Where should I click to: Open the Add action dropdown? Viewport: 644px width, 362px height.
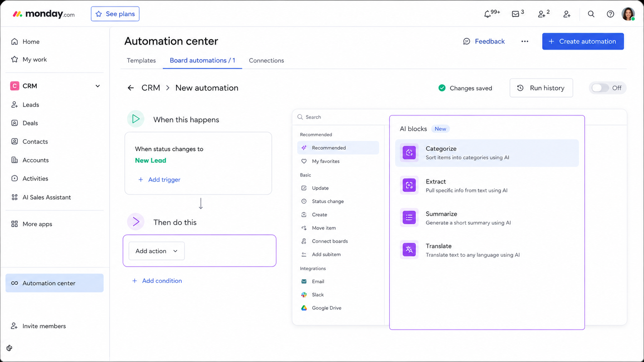pyautogui.click(x=156, y=251)
